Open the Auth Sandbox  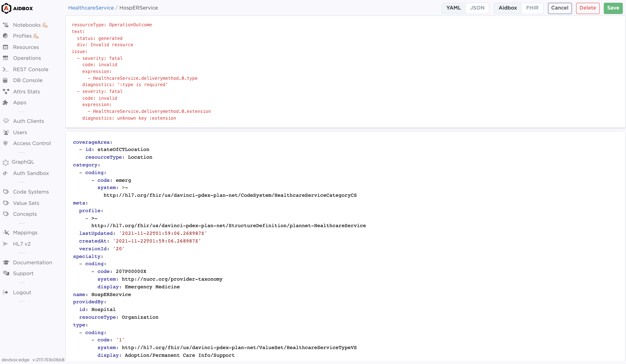pyautogui.click(x=31, y=173)
